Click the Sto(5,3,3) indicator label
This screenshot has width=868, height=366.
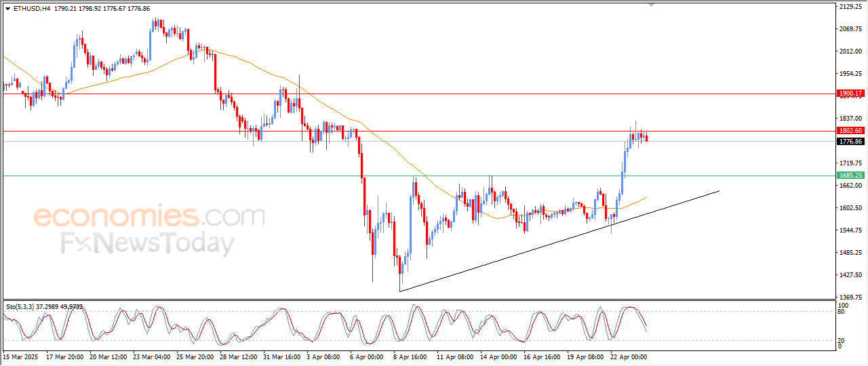(44, 307)
